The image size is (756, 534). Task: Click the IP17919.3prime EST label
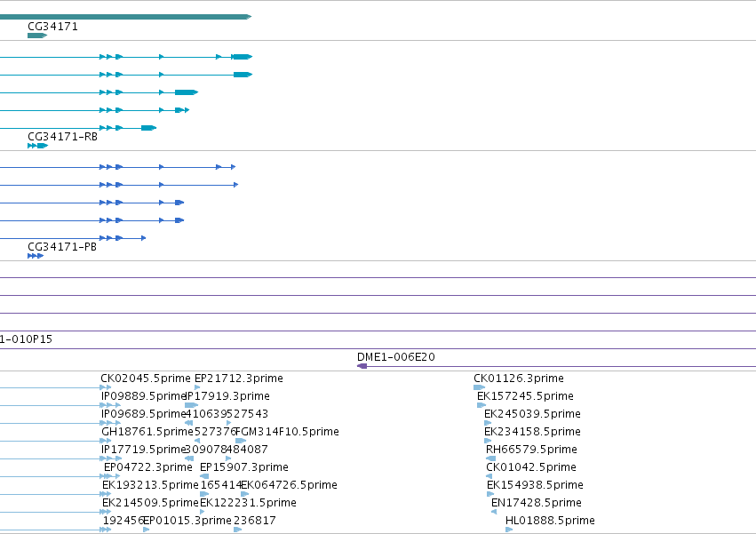click(x=227, y=396)
